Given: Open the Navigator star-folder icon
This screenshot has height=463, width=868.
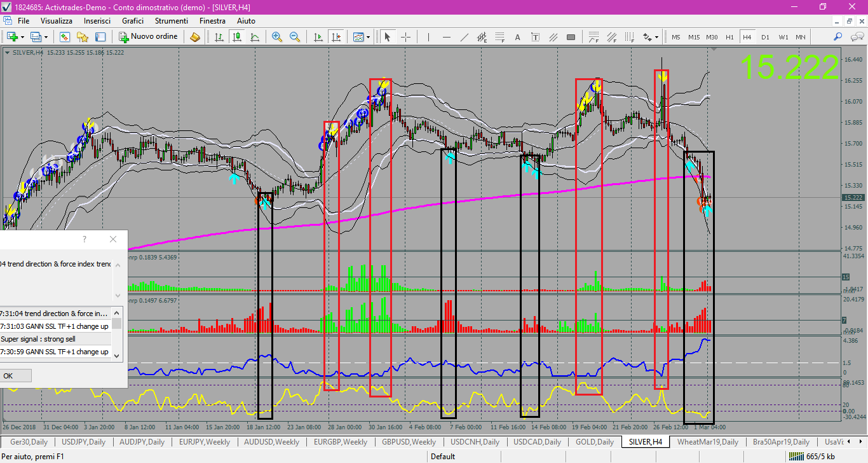Looking at the screenshot, I should click(82, 37).
